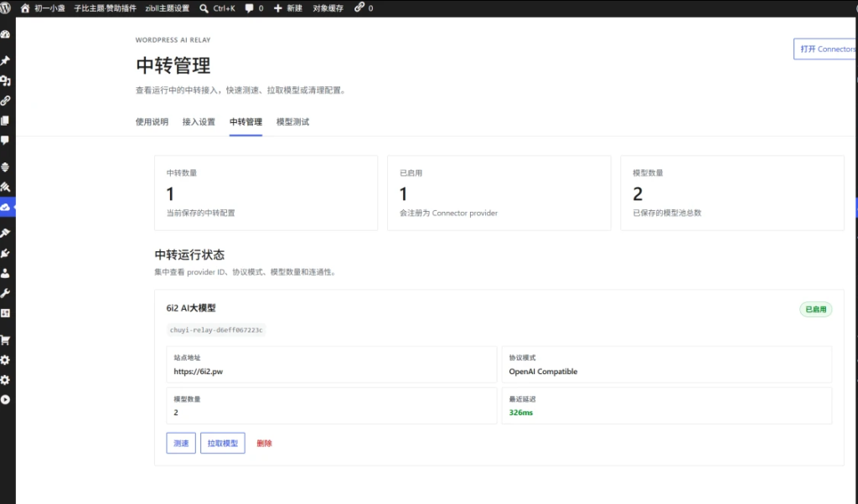Click the 中转管理 page heading
The image size is (858, 504).
(173, 65)
